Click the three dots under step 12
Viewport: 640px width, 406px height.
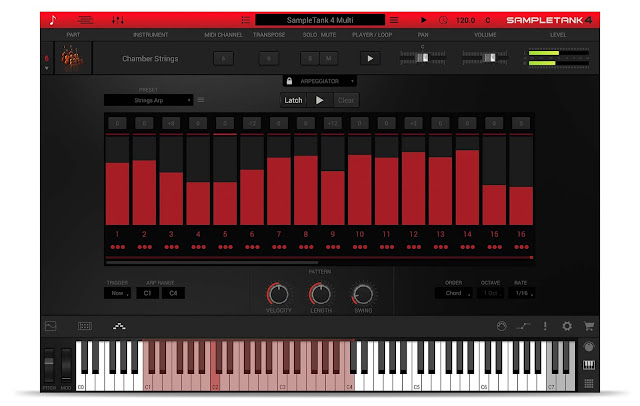413,247
